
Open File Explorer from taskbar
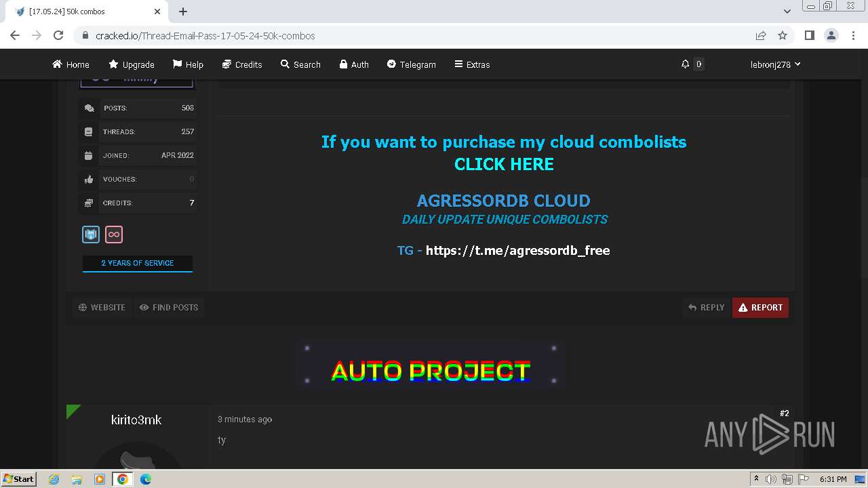[x=77, y=479]
